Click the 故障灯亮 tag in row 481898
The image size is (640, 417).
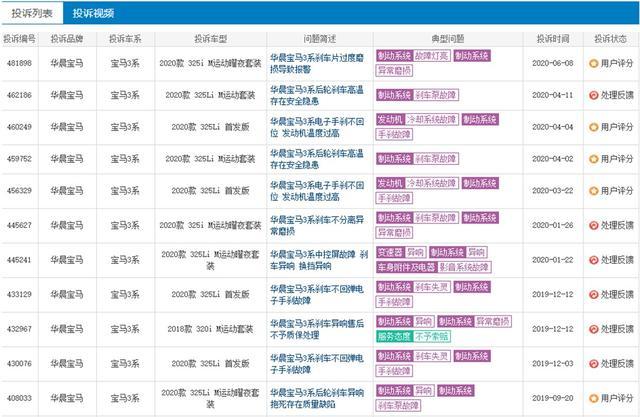pyautogui.click(x=432, y=56)
